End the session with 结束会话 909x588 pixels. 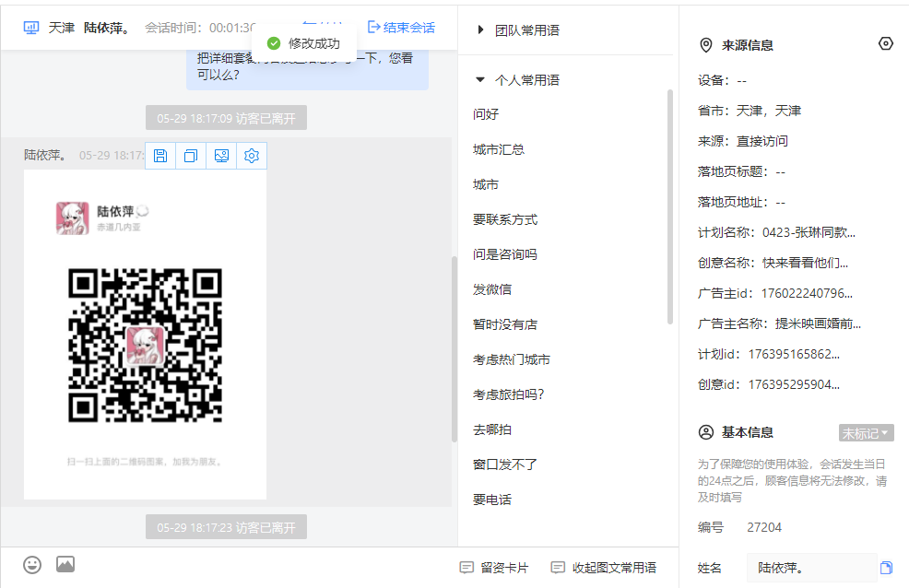click(401, 28)
